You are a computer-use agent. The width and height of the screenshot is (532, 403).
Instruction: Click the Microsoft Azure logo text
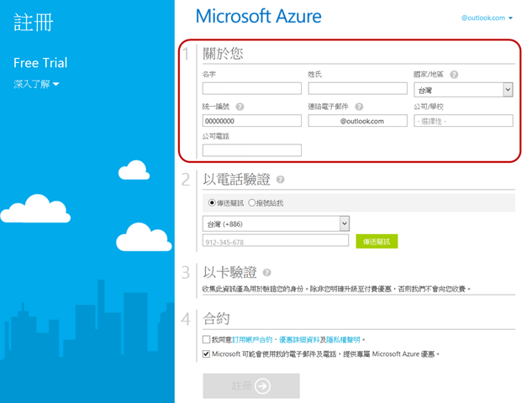tap(259, 16)
